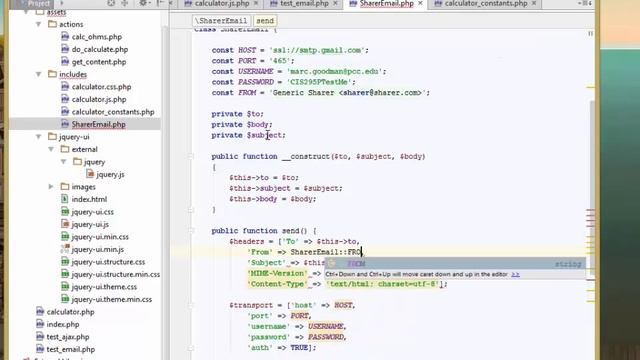Open jquery-ui.min.css file
Image resolution: width=640 pixels, height=360 pixels.
(100, 237)
